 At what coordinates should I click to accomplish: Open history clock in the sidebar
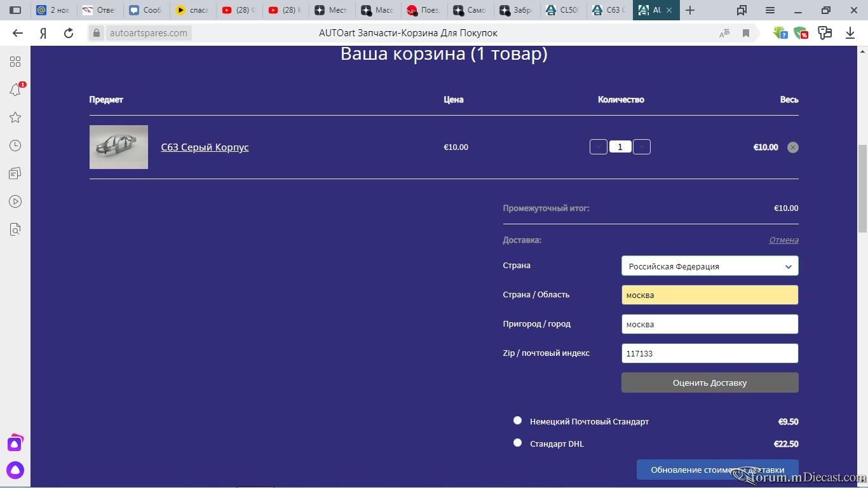coord(15,146)
